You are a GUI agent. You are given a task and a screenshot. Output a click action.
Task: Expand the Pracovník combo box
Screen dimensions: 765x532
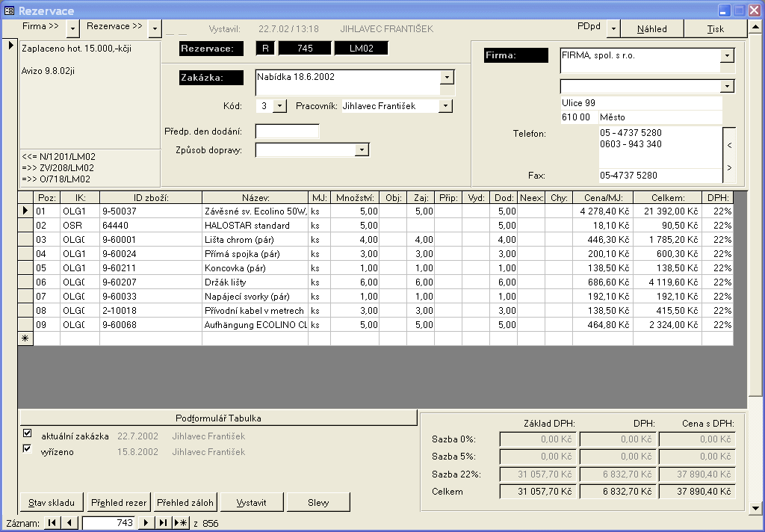click(x=445, y=106)
